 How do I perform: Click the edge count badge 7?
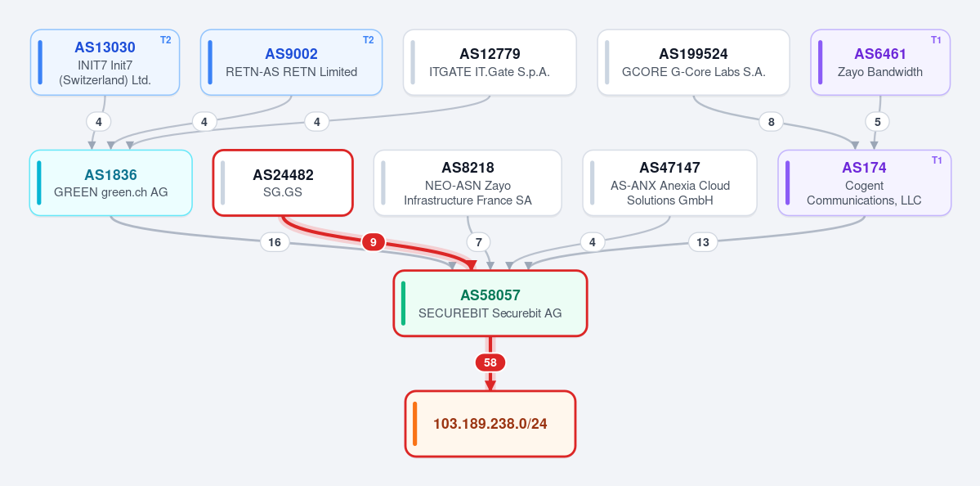click(479, 242)
